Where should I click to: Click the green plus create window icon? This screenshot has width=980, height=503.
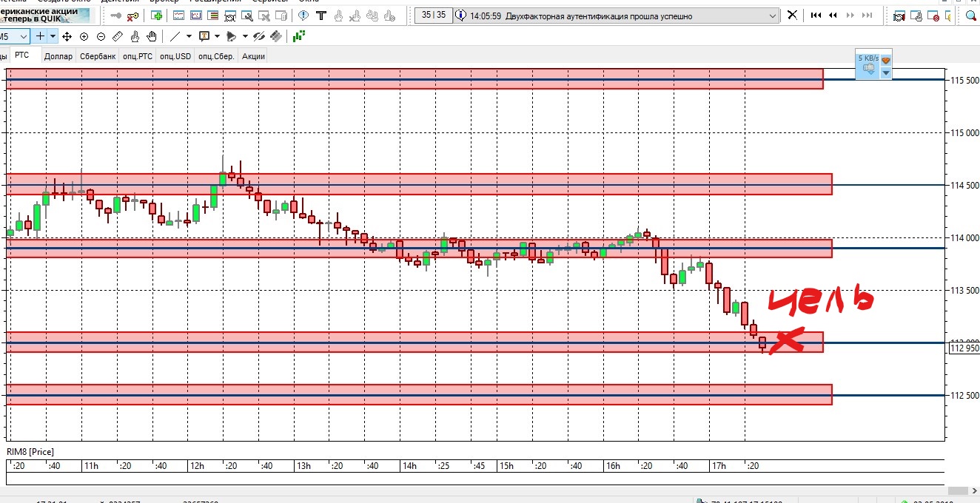click(x=156, y=16)
